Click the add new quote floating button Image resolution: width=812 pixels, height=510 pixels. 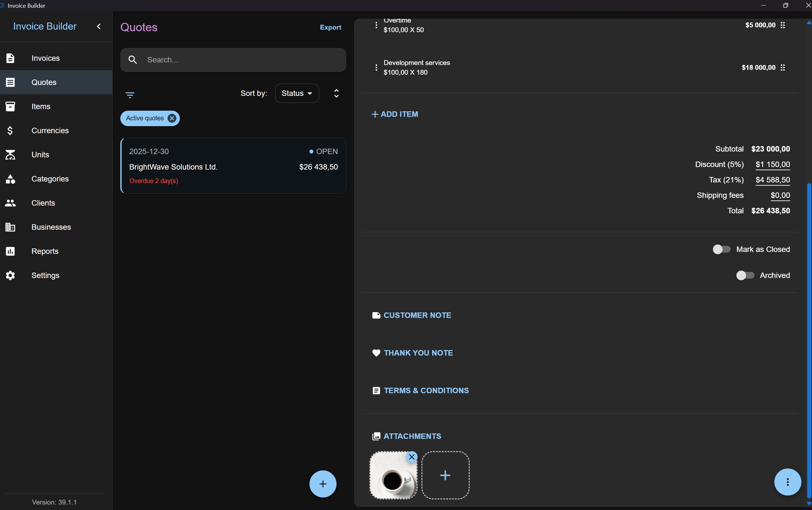click(x=323, y=484)
